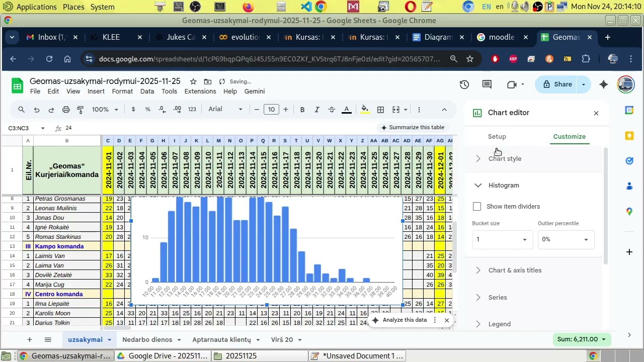Show all sheets list

click(48, 340)
